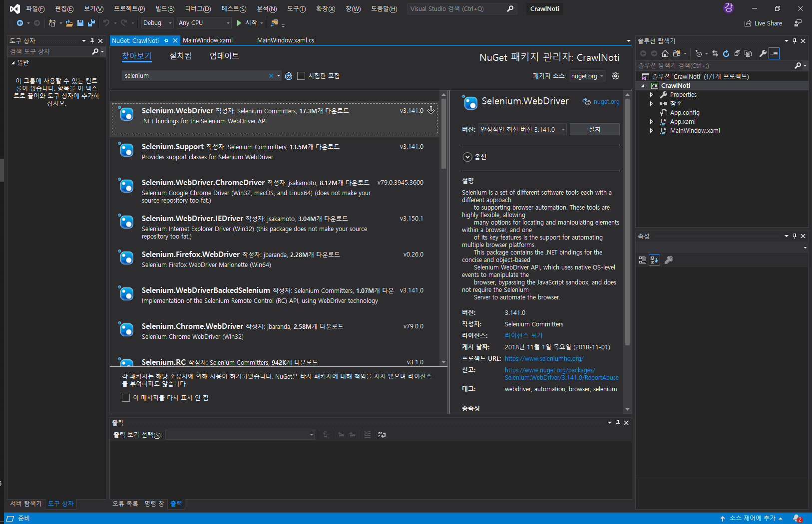The image size is (812, 524).
Task: Click the add to source control button
Action: 752,518
